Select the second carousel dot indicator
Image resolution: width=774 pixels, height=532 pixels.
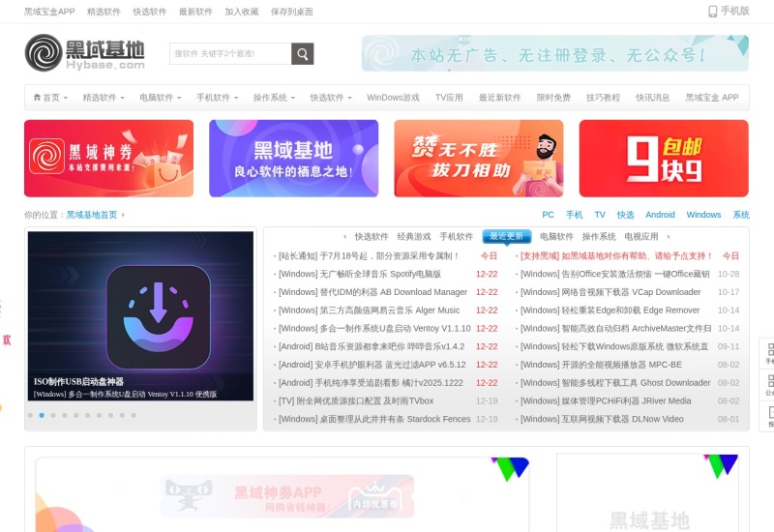coord(42,415)
